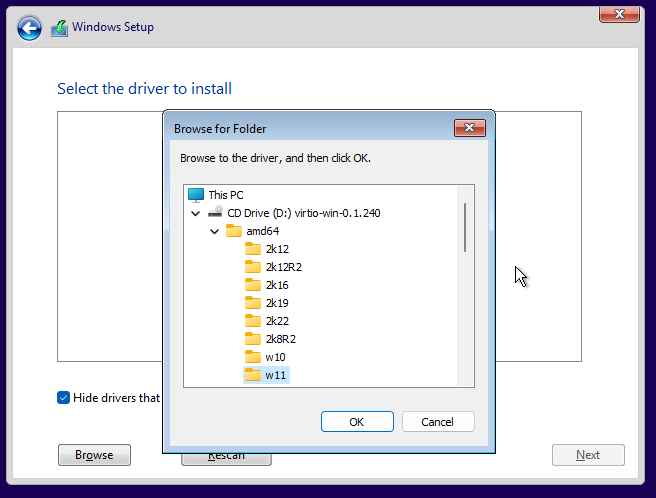This screenshot has height=498, width=656.
Task: Click the Windows Setup icon in title bar
Action: pyautogui.click(x=59, y=28)
